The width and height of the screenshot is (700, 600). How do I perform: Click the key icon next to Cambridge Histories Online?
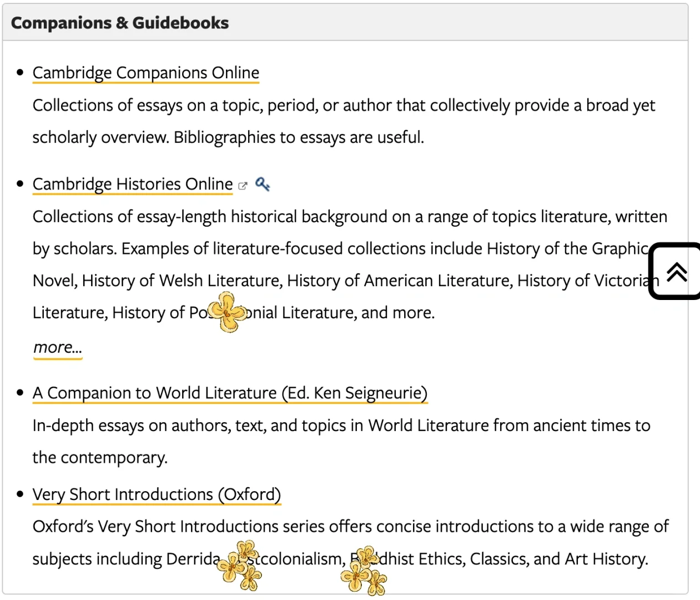tap(263, 184)
